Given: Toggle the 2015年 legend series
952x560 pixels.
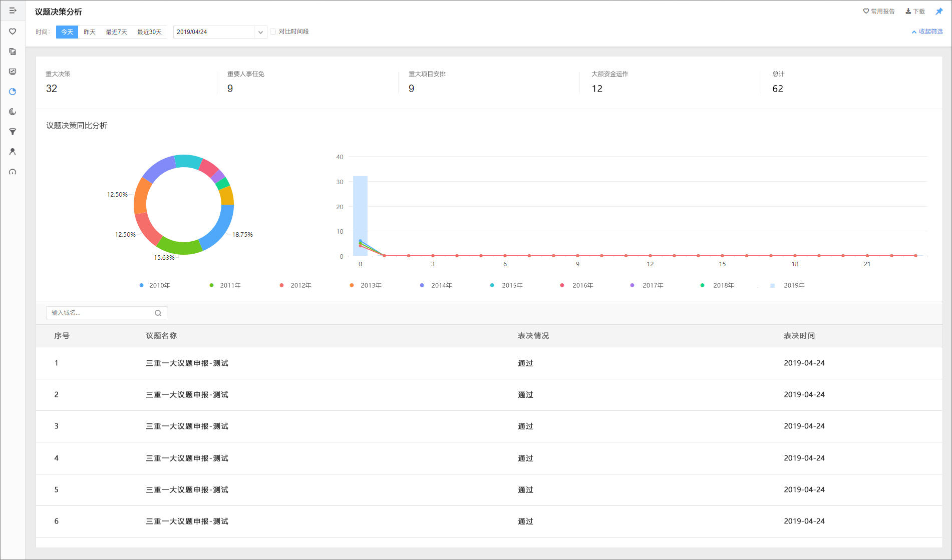Looking at the screenshot, I should 506,285.
